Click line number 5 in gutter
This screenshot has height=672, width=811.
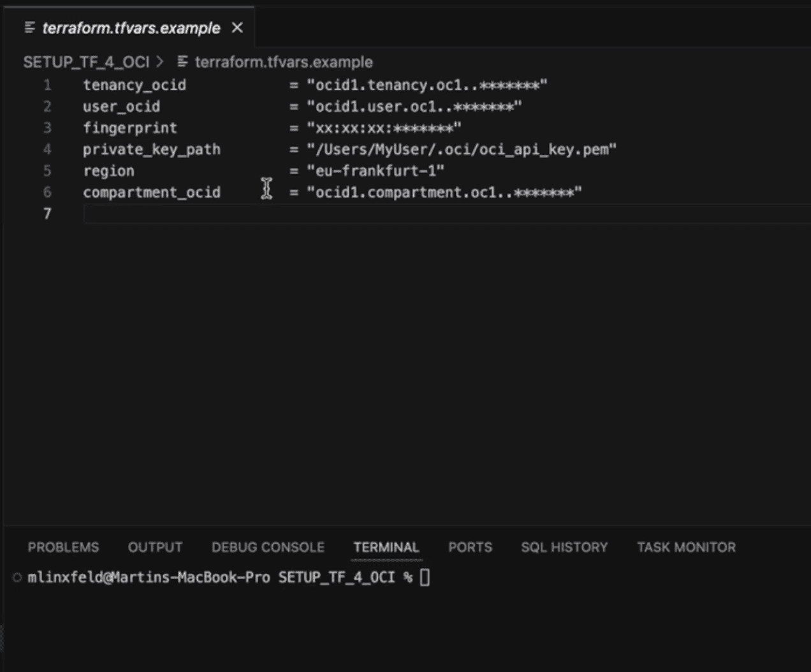pos(47,171)
